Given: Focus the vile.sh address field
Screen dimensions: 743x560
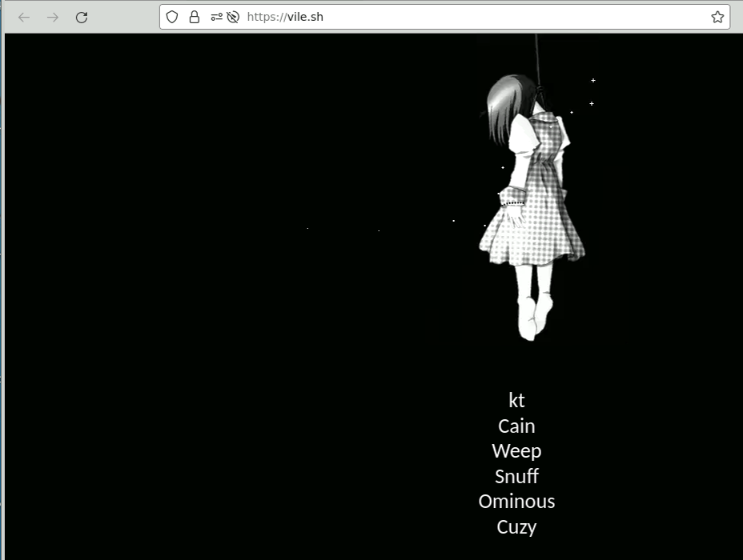Looking at the screenshot, I should [x=296, y=17].
